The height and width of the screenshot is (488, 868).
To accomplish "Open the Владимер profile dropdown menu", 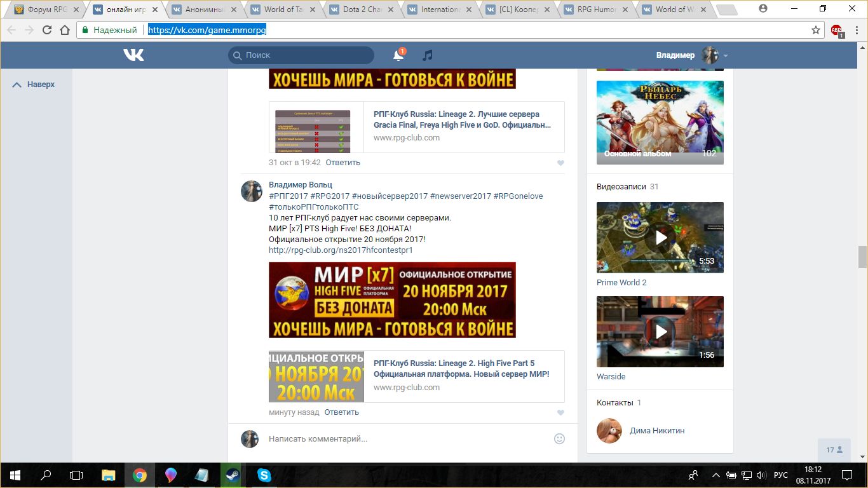I will [692, 55].
